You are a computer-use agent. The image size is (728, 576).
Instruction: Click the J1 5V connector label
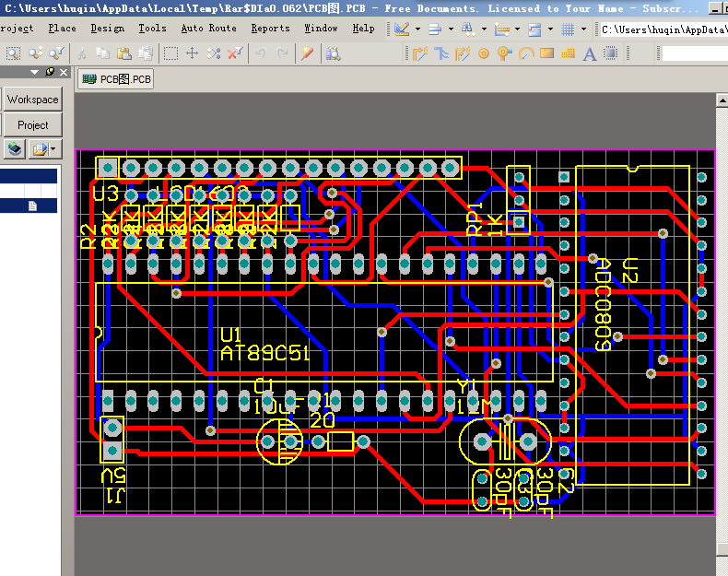click(x=113, y=486)
